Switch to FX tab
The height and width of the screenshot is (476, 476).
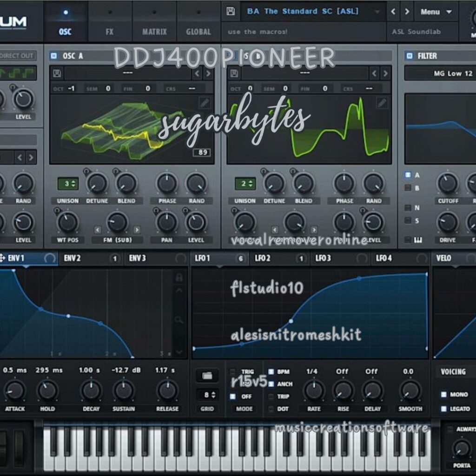(x=110, y=22)
